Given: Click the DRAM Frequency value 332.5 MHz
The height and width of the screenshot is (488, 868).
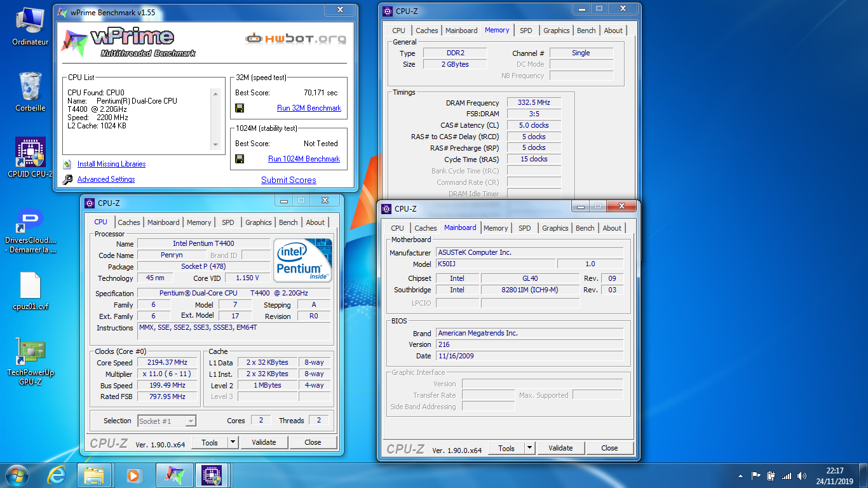Looking at the screenshot, I should [x=534, y=102].
